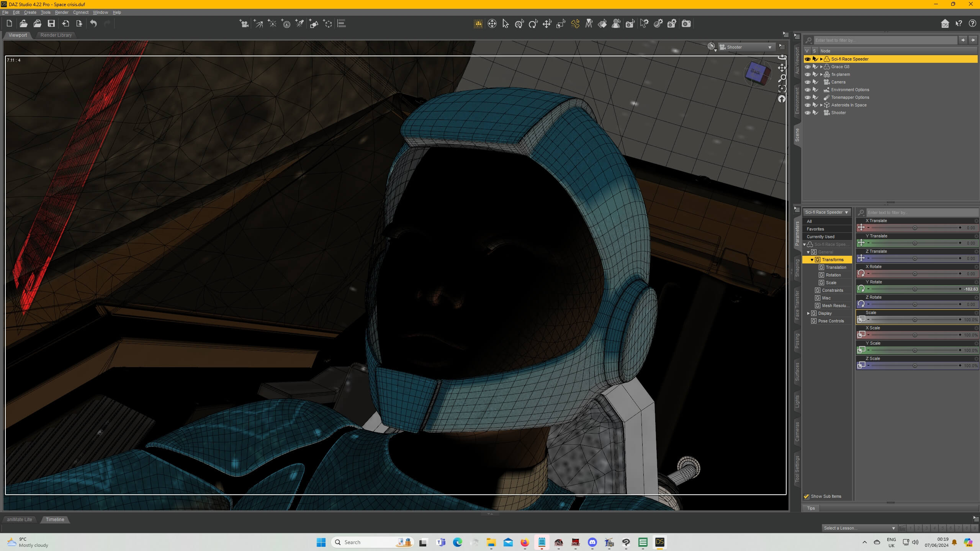Expand the Display parameter group
Screen dimensions: 980x551
coord(808,313)
